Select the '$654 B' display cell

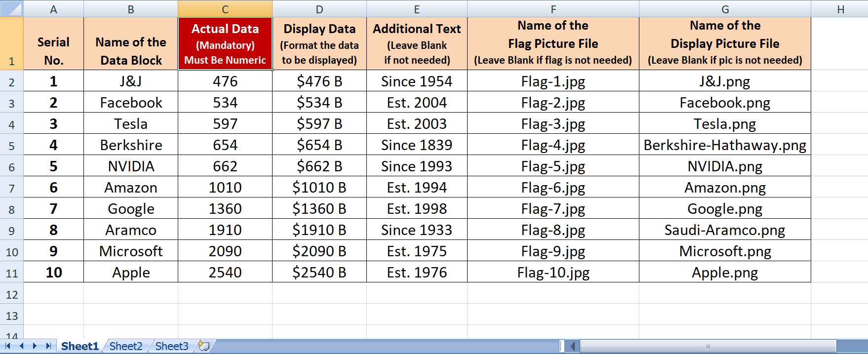(x=319, y=145)
